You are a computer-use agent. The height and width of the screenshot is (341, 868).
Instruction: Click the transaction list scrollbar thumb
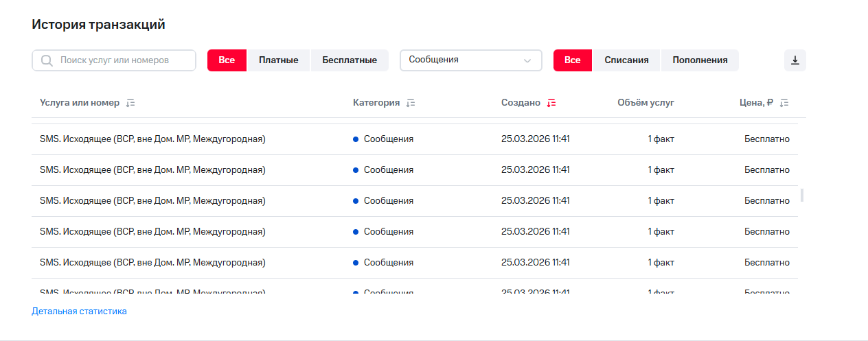point(801,195)
